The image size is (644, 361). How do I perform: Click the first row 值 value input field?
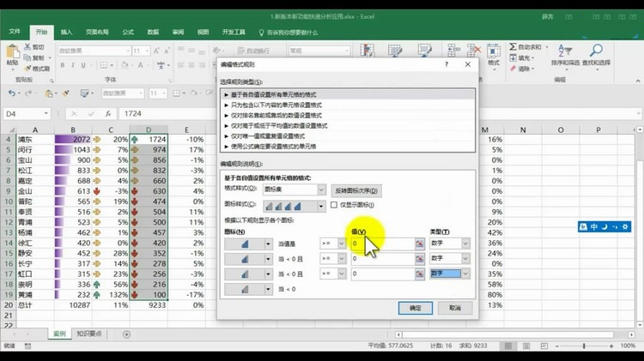click(383, 244)
